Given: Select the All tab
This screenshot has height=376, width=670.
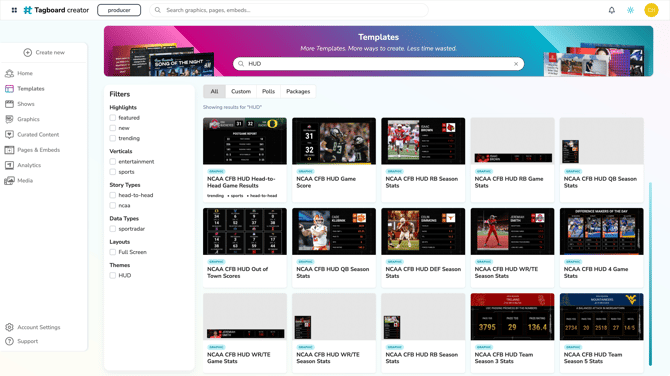Looking at the screenshot, I should [214, 91].
